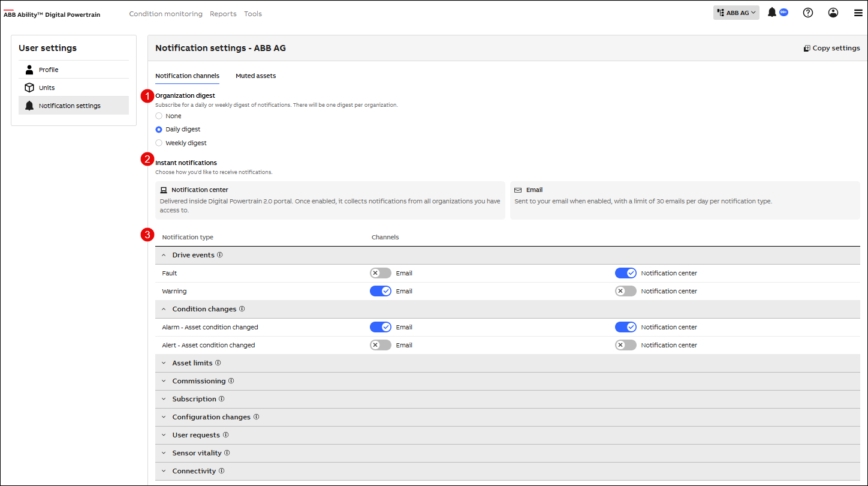Click the Copy settings button
The image size is (868, 486).
point(831,48)
